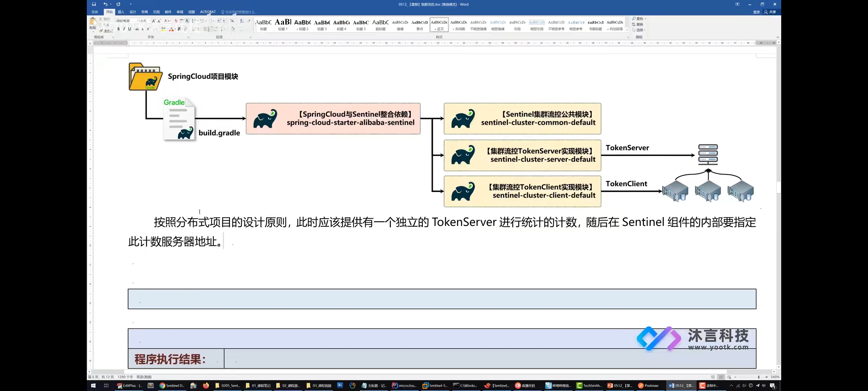The height and width of the screenshot is (391, 868).
Task: Switch to the 设计 ribbon tab
Action: [x=133, y=12]
